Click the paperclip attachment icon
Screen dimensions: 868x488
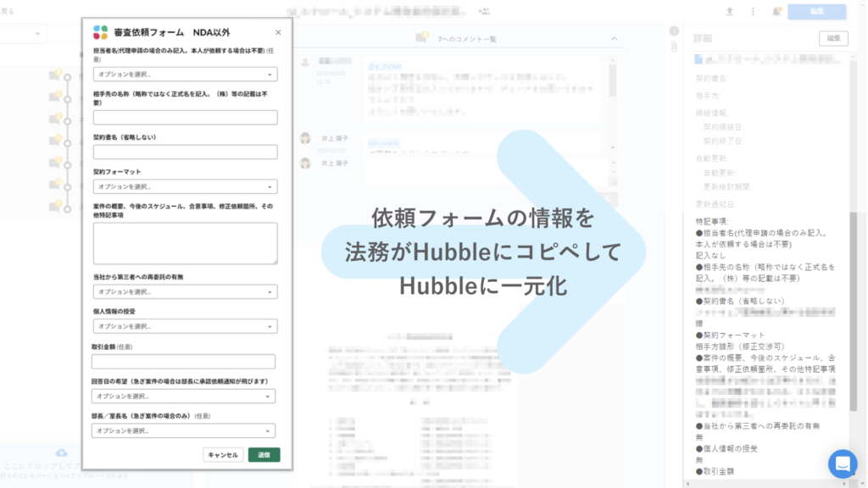[674, 47]
